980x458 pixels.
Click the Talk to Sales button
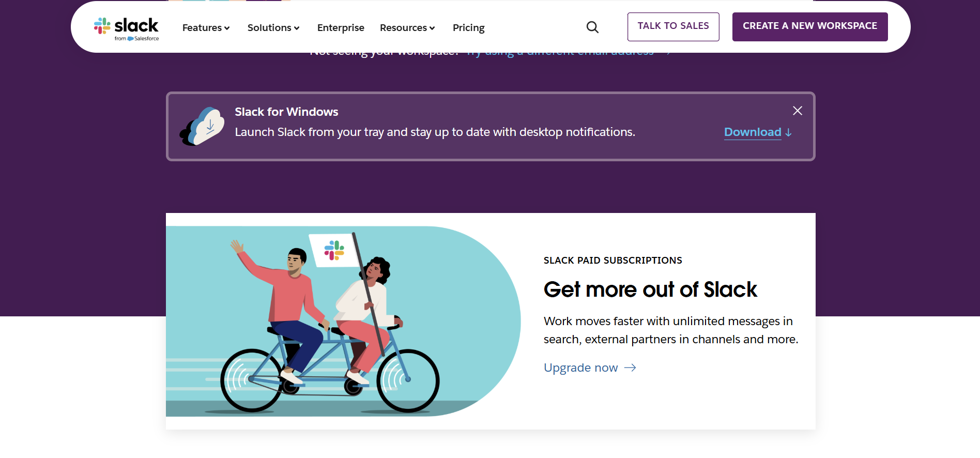tap(673, 27)
